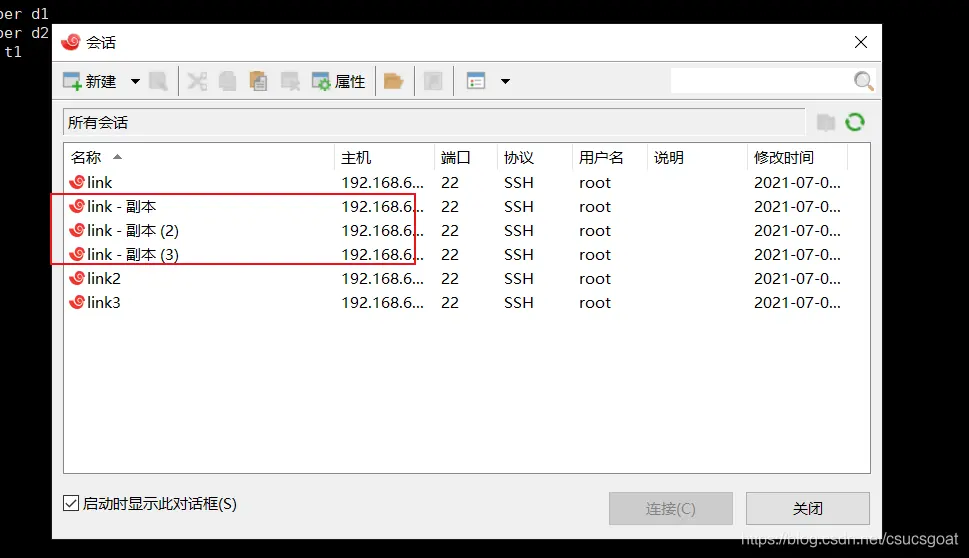
Task: Sort by the 修改时间 column header
Action: pyautogui.click(x=797, y=158)
